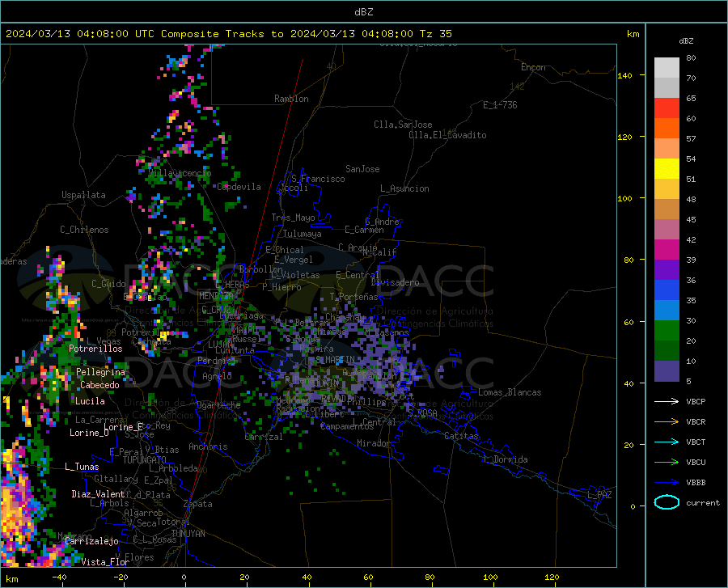The image size is (728, 588).
Task: Click the cyan 'current' ellipse legend icon
Action: (x=667, y=502)
